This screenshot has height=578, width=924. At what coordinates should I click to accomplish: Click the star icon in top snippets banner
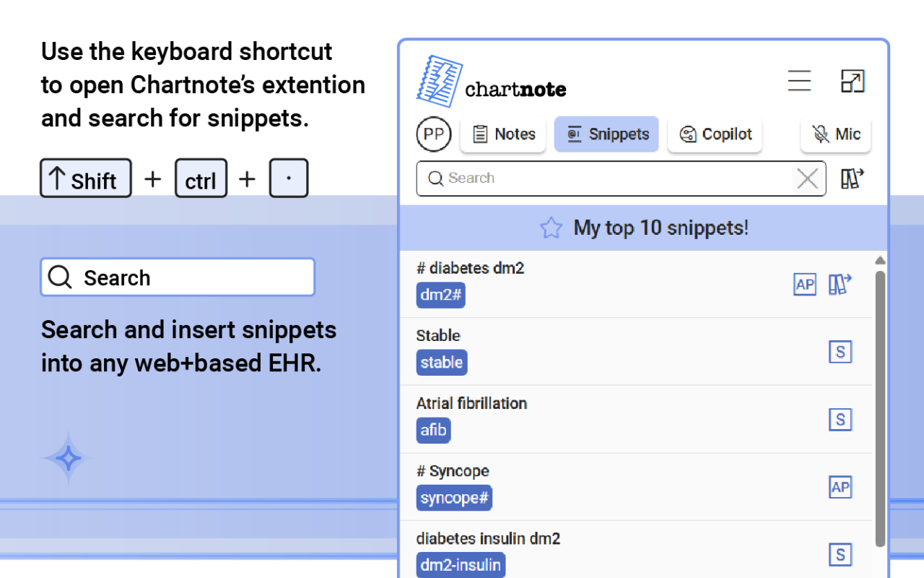click(551, 228)
